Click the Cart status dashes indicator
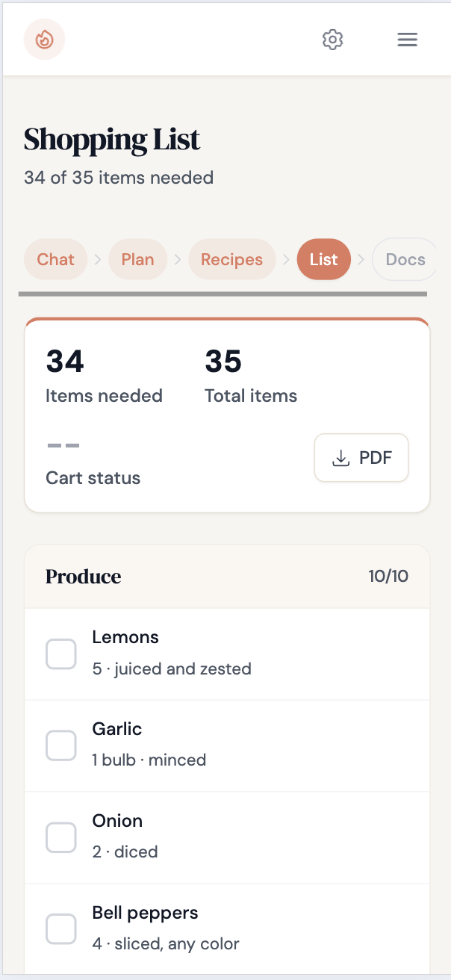 point(63,444)
